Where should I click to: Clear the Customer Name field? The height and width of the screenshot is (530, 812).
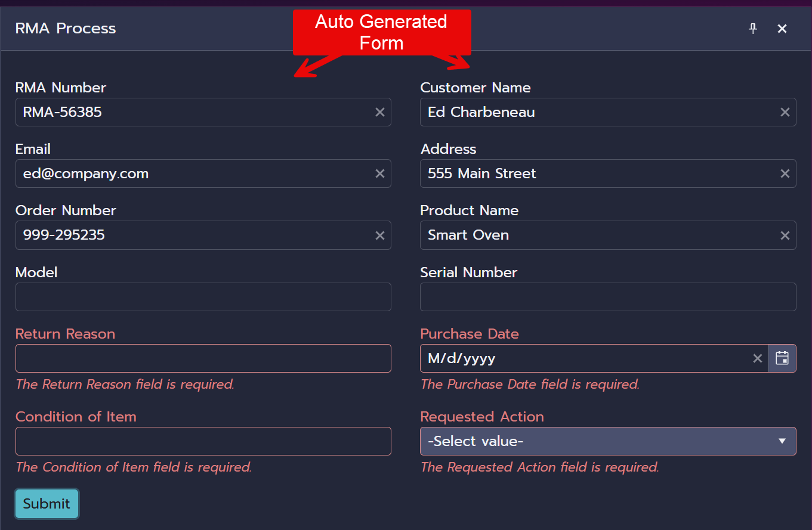pos(785,112)
